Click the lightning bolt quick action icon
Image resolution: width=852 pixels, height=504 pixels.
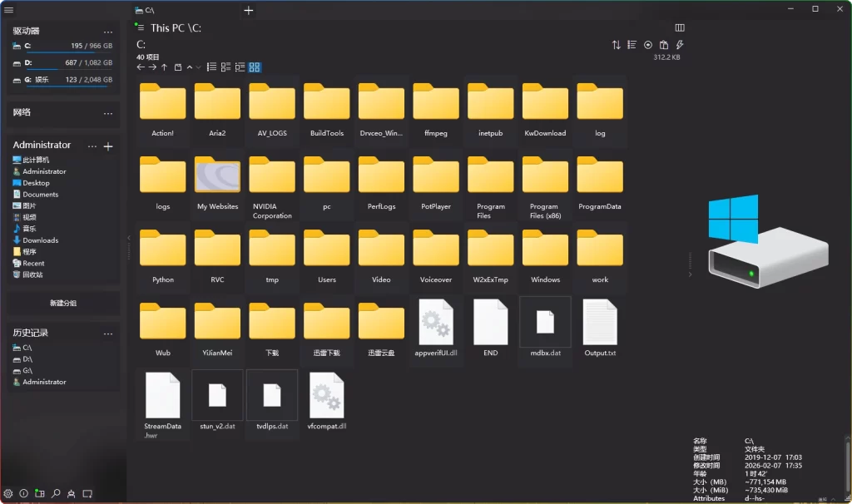coord(679,45)
